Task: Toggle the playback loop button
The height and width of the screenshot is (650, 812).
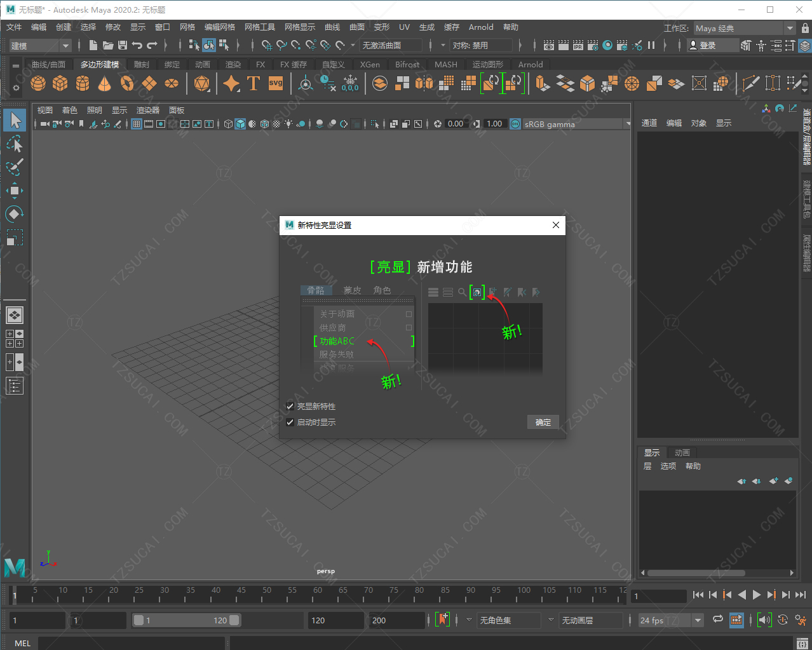Action: 718,620
